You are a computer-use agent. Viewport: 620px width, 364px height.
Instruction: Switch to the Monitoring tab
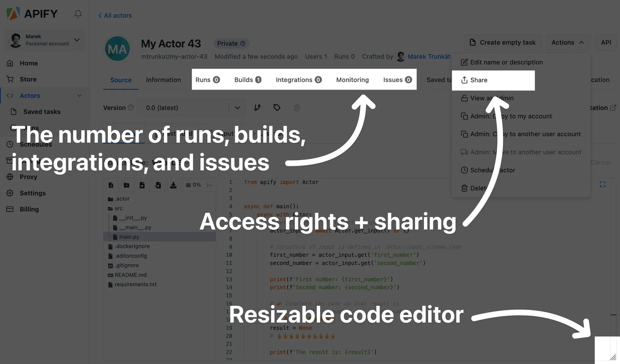pyautogui.click(x=352, y=80)
